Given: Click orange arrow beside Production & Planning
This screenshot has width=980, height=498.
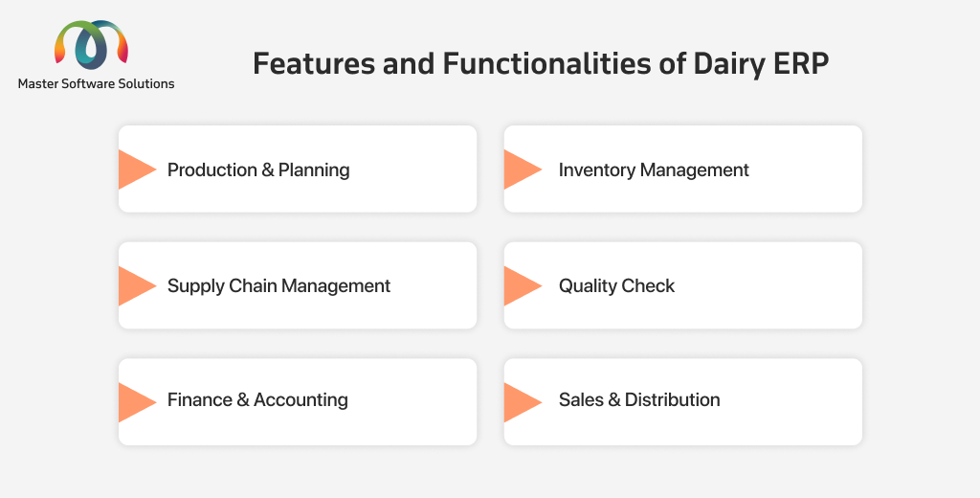Looking at the screenshot, I should click(x=138, y=170).
